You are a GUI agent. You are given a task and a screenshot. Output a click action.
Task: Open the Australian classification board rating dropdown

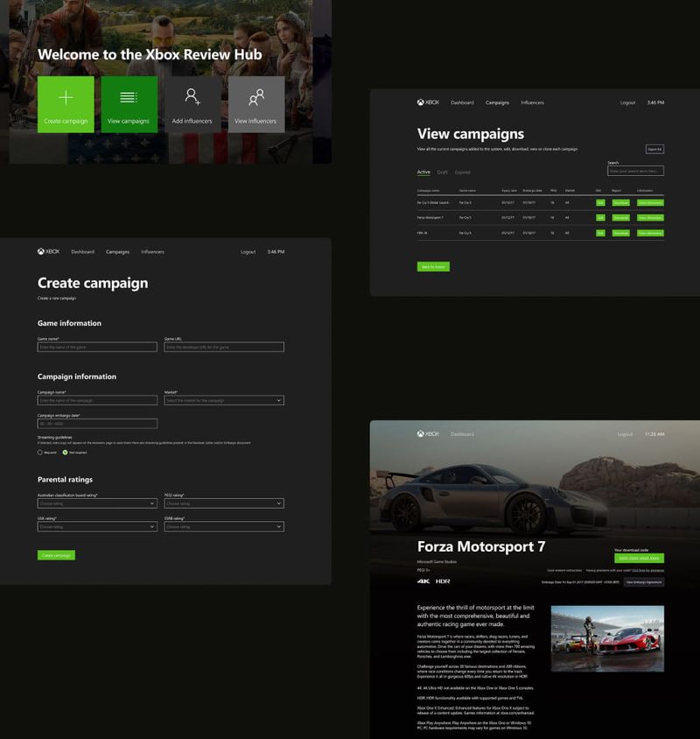coord(97,503)
